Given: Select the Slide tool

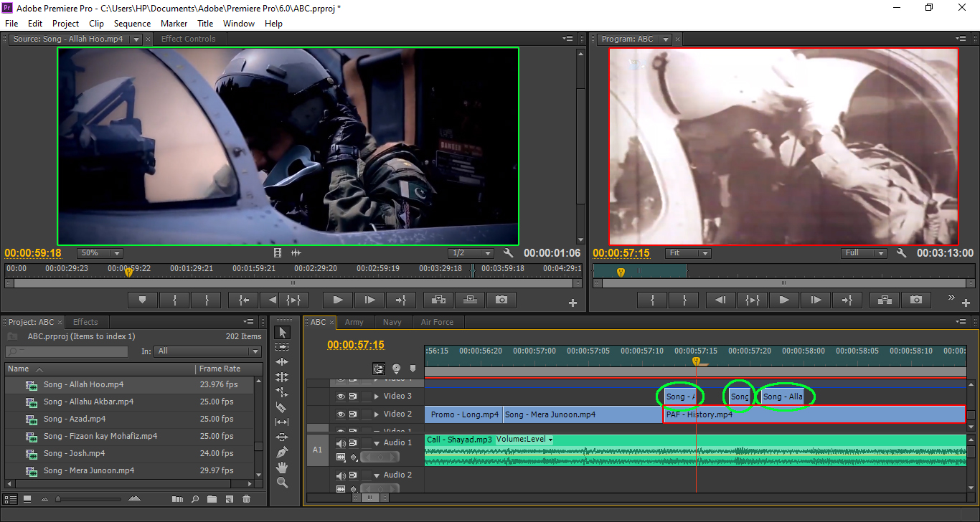Looking at the screenshot, I should 282,437.
